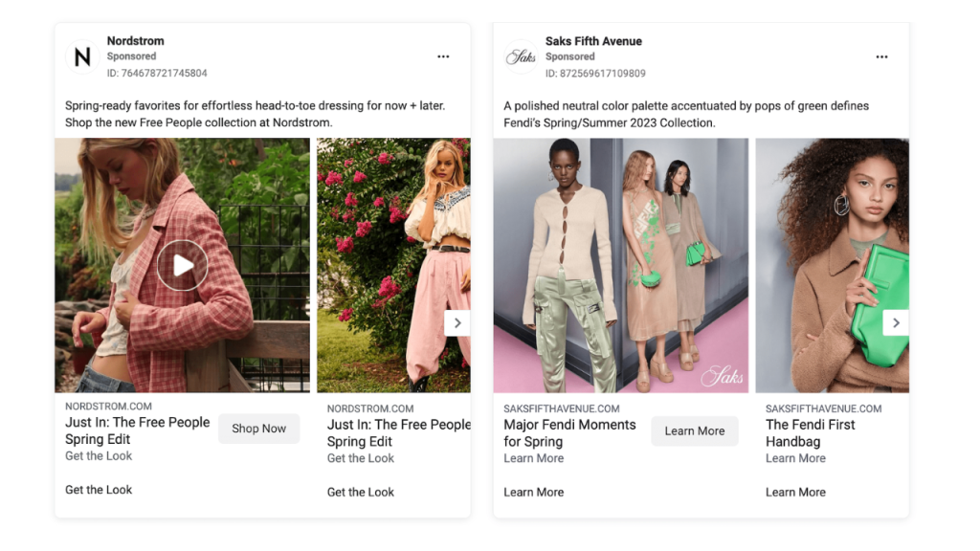980x551 pixels.
Task: Click the Fendi models runway photo
Action: (x=620, y=265)
